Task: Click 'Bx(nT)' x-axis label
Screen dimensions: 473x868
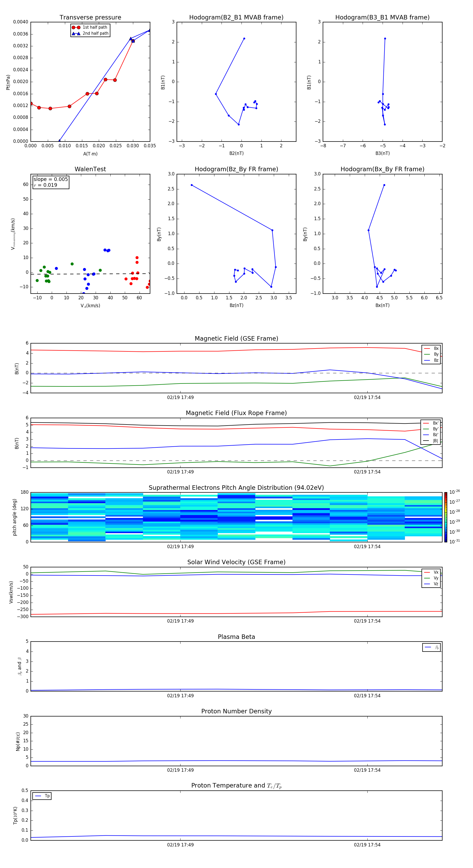Action: click(x=382, y=305)
